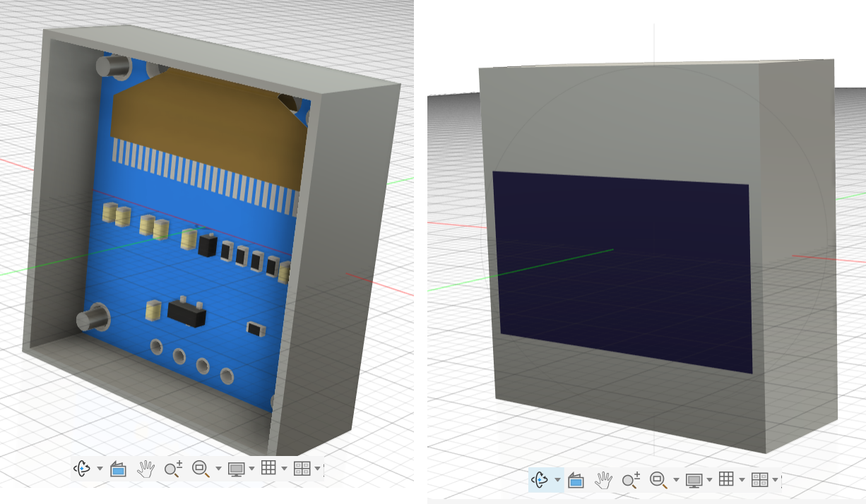The image size is (866, 504).
Task: Activate the Pan hand tool in the right viewport
Action: click(603, 480)
